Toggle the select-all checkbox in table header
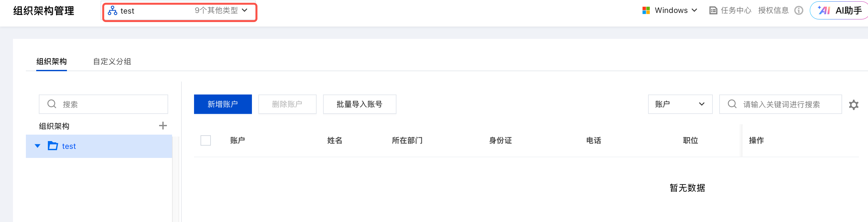This screenshot has width=868, height=222. (x=206, y=140)
